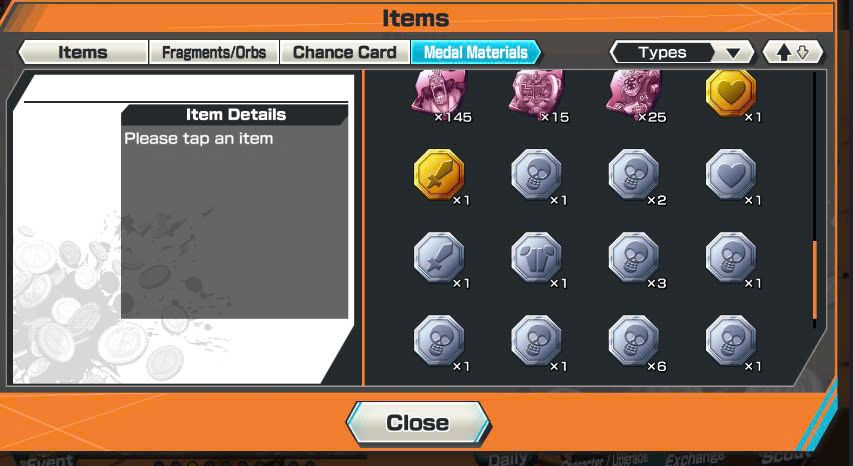This screenshot has height=466, width=853.
Task: Click the Close button
Action: (418, 422)
